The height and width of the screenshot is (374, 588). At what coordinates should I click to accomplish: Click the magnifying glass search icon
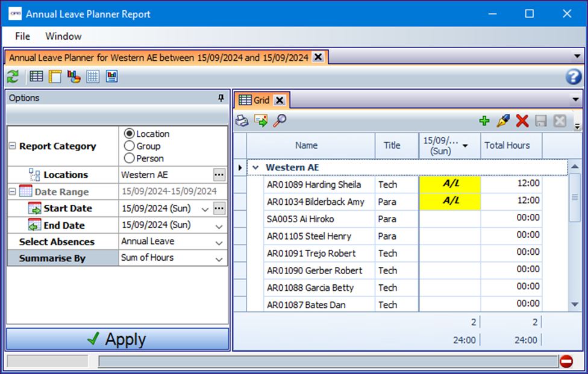pyautogui.click(x=280, y=121)
